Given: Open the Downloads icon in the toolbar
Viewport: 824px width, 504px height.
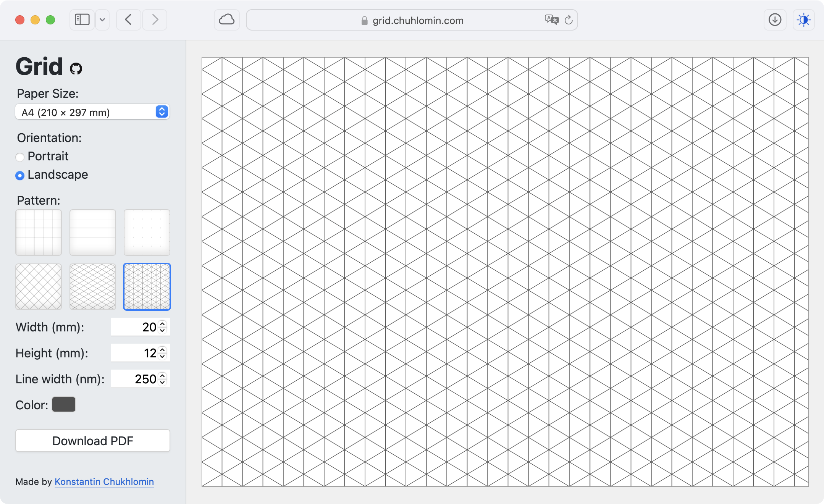Looking at the screenshot, I should [x=775, y=19].
